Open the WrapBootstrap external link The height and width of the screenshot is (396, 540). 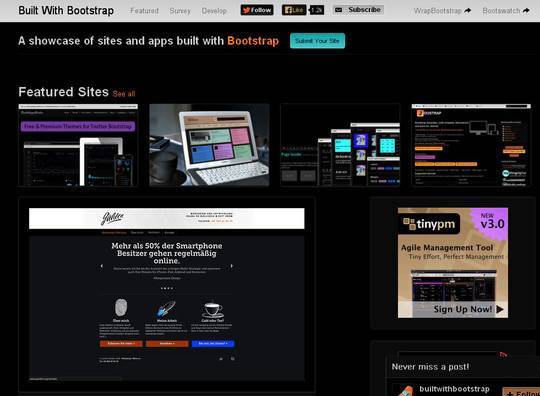(x=442, y=11)
